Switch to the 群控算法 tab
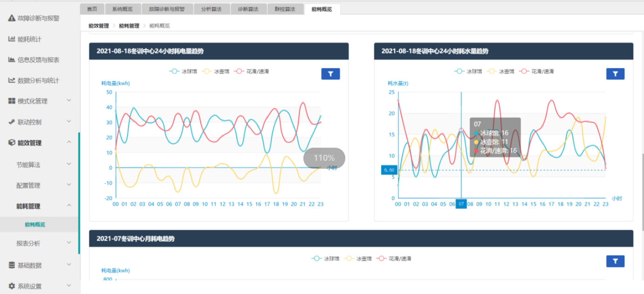This screenshot has height=294, width=644. coord(285,9)
